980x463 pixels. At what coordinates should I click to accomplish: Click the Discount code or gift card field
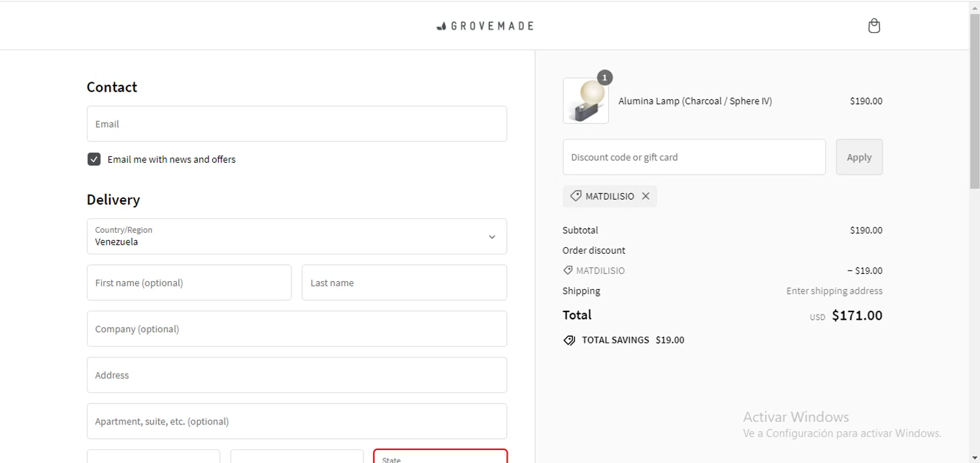click(694, 157)
